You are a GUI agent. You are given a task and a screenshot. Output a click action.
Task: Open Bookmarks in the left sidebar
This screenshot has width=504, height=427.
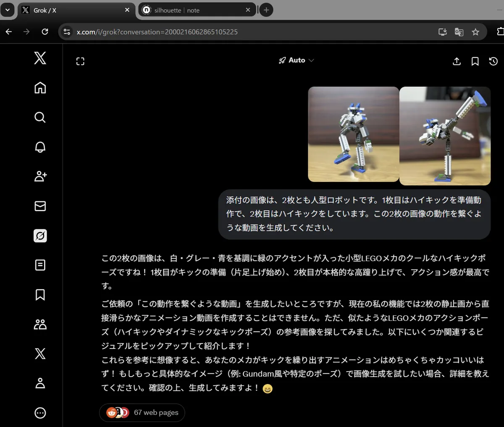click(40, 295)
